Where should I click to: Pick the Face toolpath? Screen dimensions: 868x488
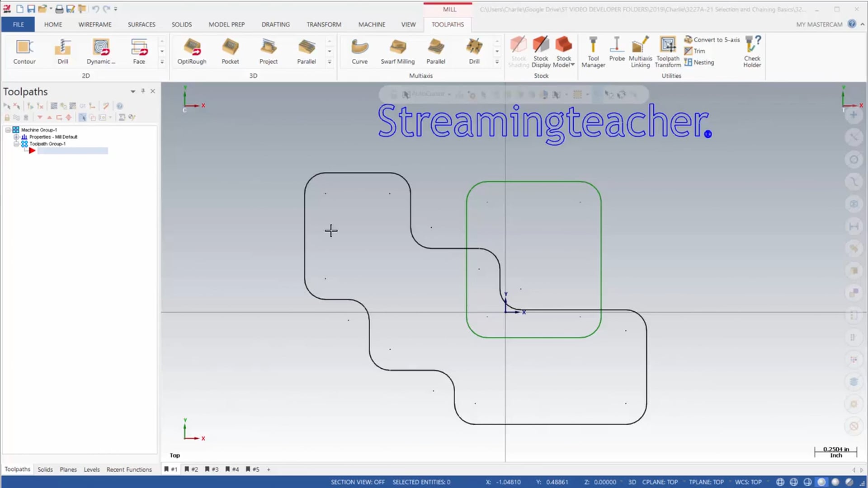pyautogui.click(x=139, y=52)
